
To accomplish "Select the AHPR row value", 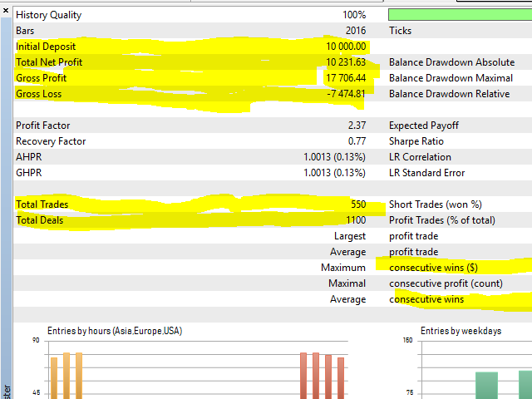I will coord(334,157).
